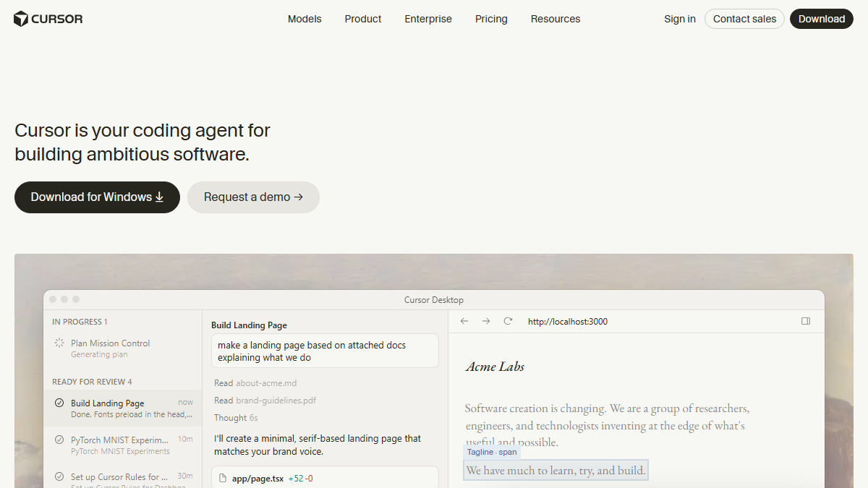Screen dimensions: 868x488
Task: Open the Resources menu
Action: (556, 19)
